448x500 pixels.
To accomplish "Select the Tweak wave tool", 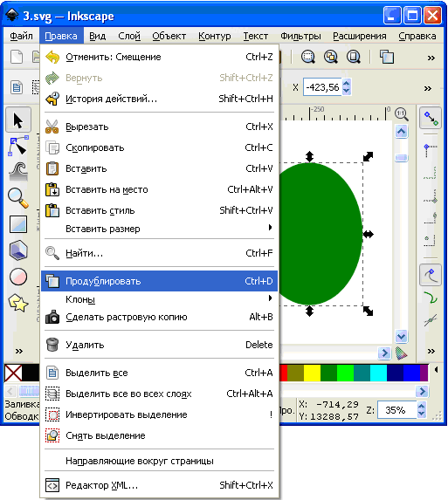I will pos(18,172).
